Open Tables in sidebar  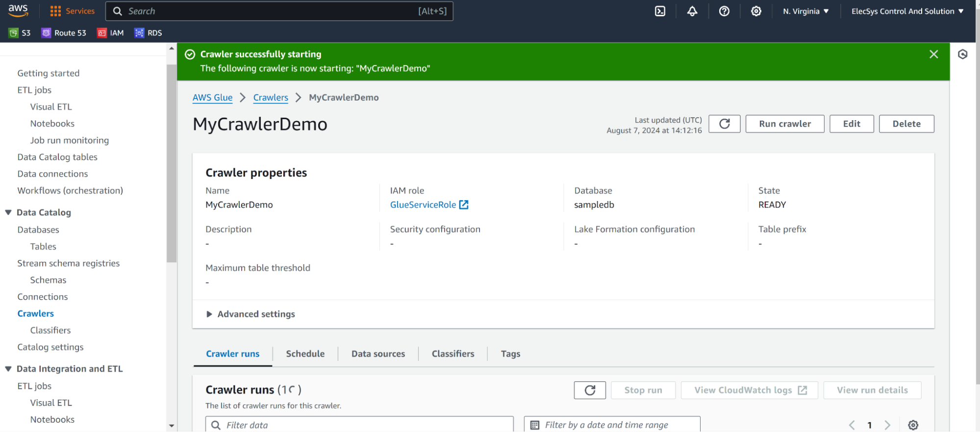(43, 246)
